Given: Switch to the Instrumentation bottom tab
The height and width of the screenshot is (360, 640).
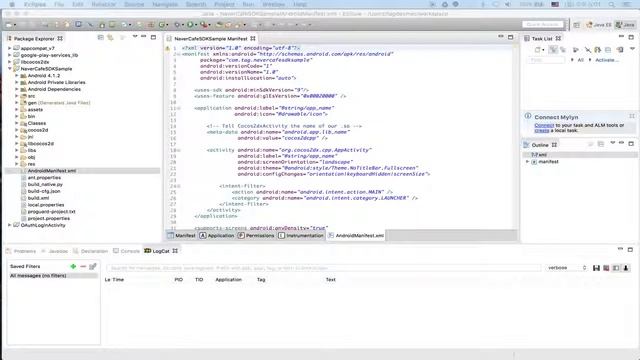Looking at the screenshot, I should click(x=301, y=236).
